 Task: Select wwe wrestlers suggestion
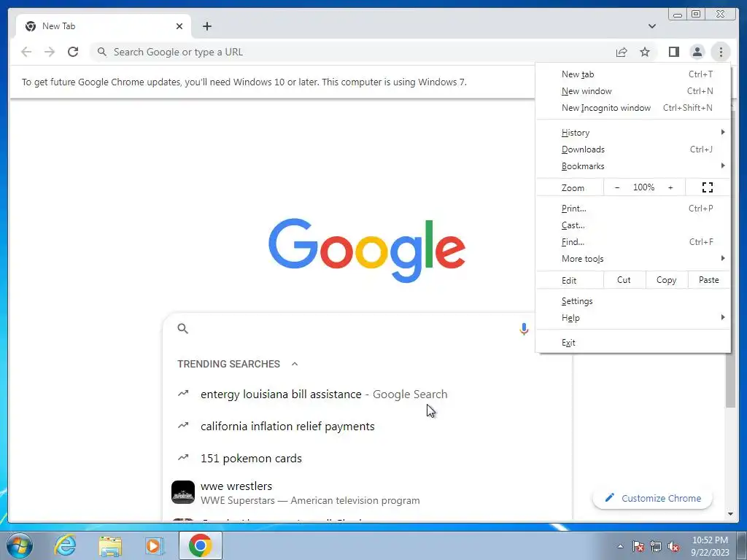point(367,492)
